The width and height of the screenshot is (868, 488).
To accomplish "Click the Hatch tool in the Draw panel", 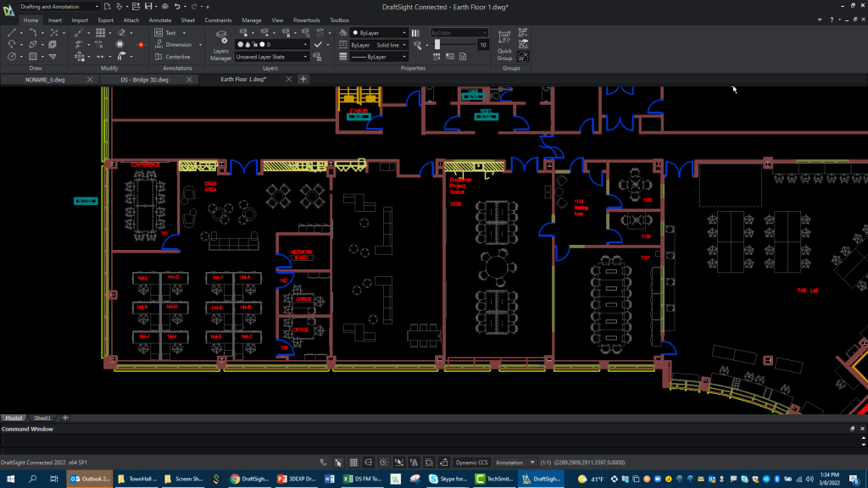I will [x=34, y=56].
